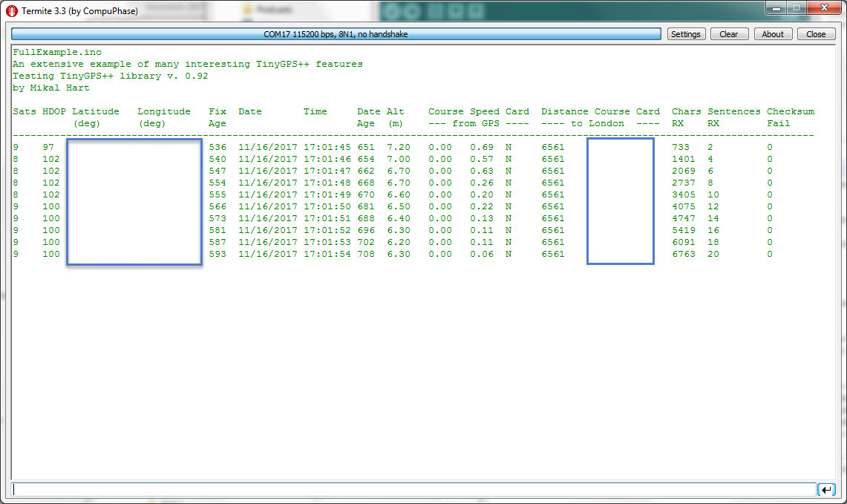Maximize the Termite window
Image resolution: width=847 pixels, height=504 pixels.
coord(795,8)
